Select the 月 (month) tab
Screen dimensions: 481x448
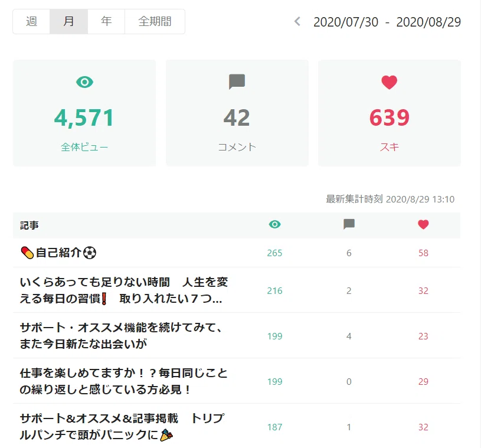click(x=68, y=21)
